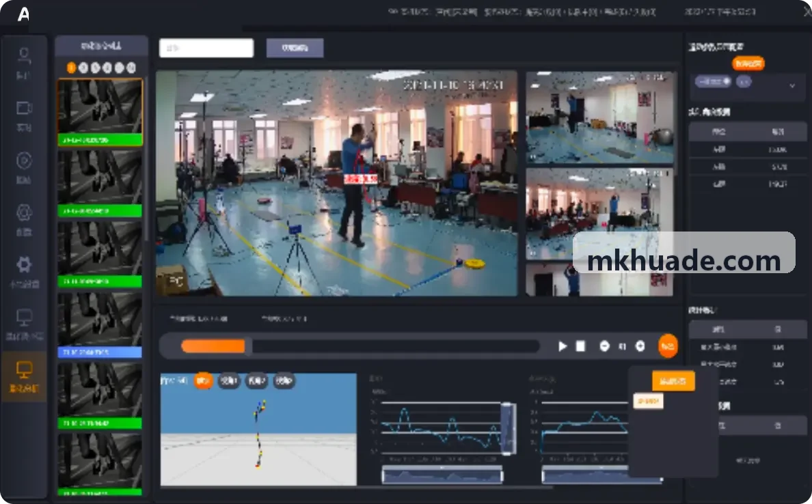Click range selector under first line chart
The width and height of the screenshot is (812, 504).
pos(442,475)
